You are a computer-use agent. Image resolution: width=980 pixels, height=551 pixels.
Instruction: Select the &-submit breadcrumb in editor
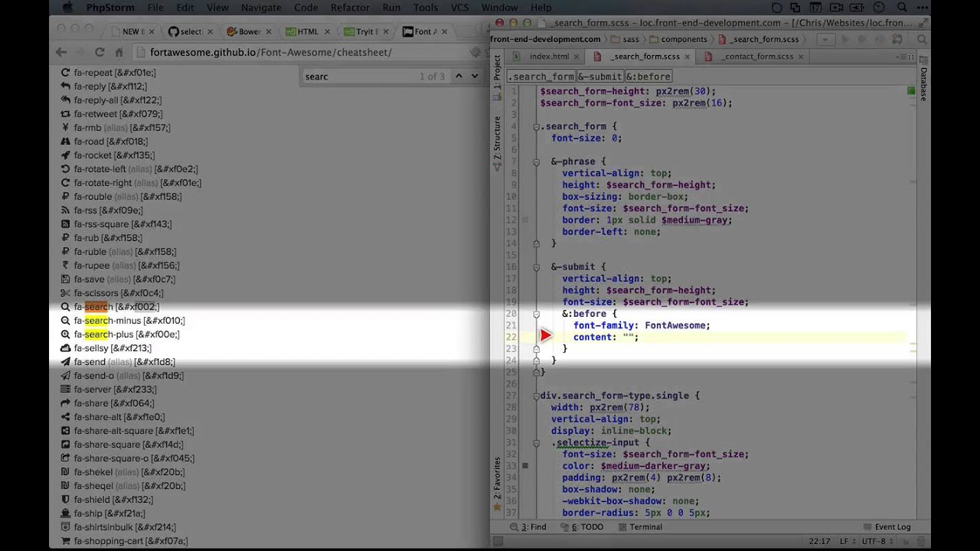click(x=600, y=77)
